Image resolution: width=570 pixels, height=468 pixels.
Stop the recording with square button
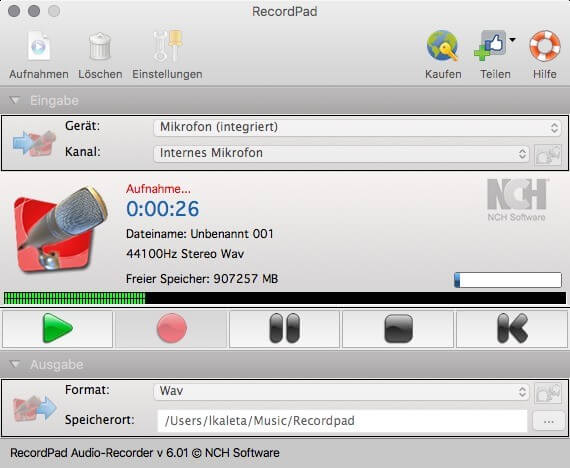pyautogui.click(x=398, y=329)
